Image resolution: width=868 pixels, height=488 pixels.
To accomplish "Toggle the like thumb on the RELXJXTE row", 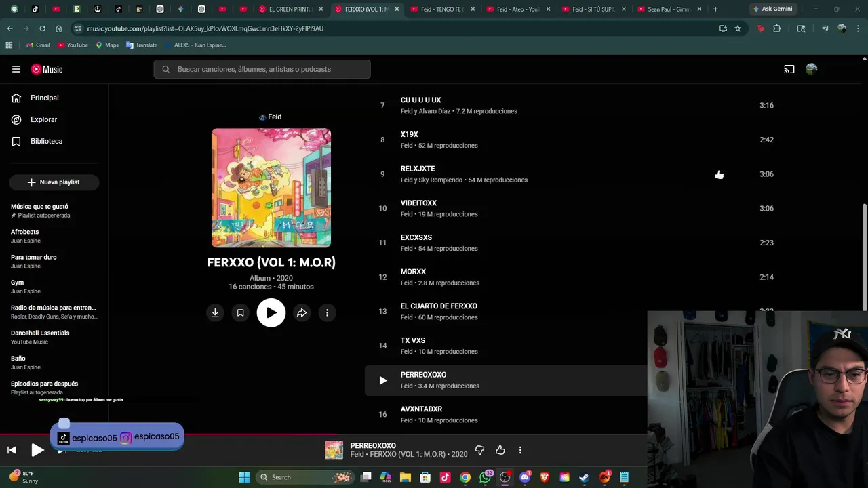I will click(x=719, y=174).
